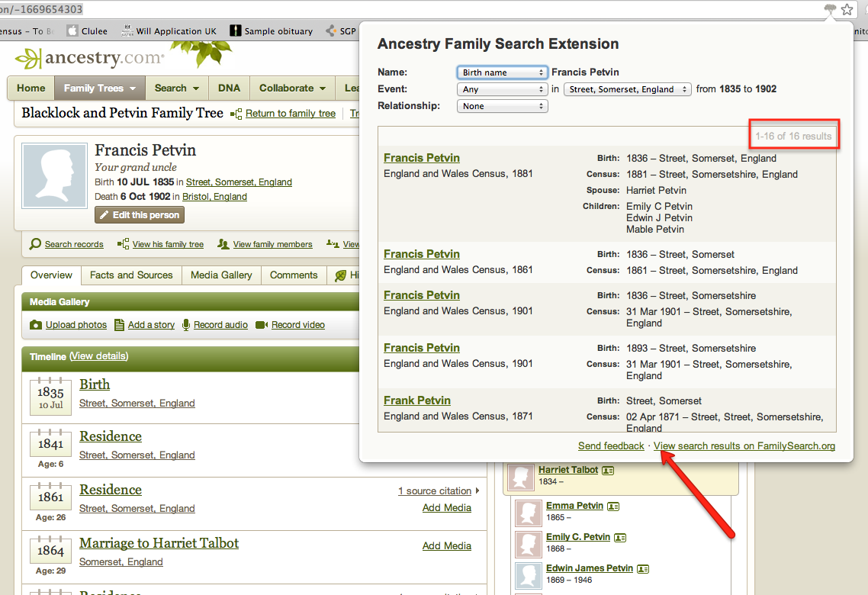
Task: Click Add Media for Marriage event
Action: pyautogui.click(x=447, y=545)
